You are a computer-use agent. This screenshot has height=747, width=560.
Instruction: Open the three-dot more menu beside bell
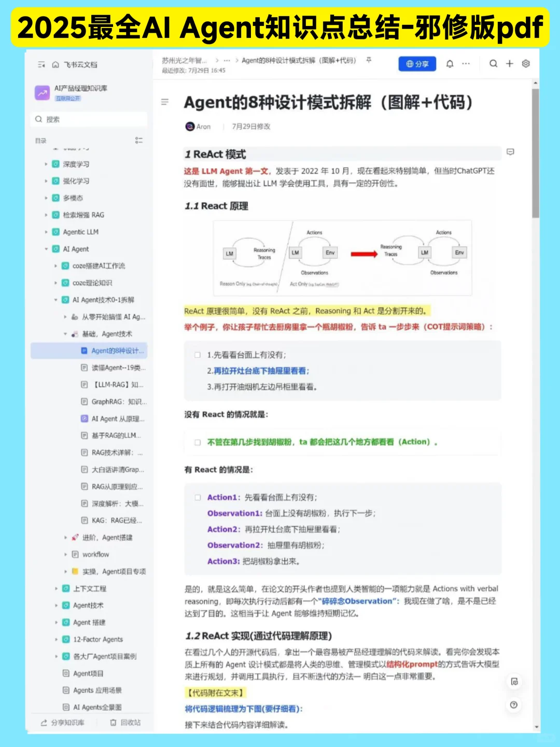(x=466, y=64)
